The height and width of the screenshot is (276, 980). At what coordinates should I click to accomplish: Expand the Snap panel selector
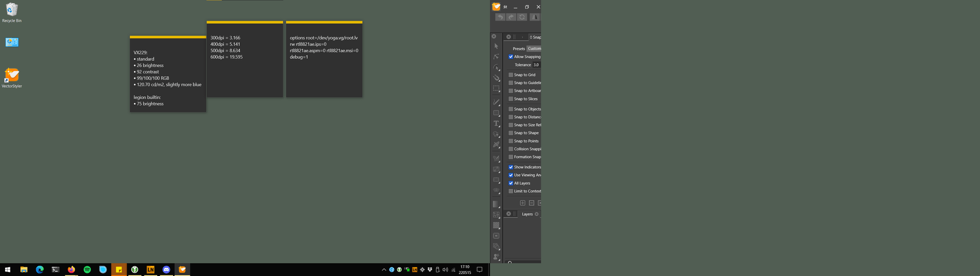[535, 37]
